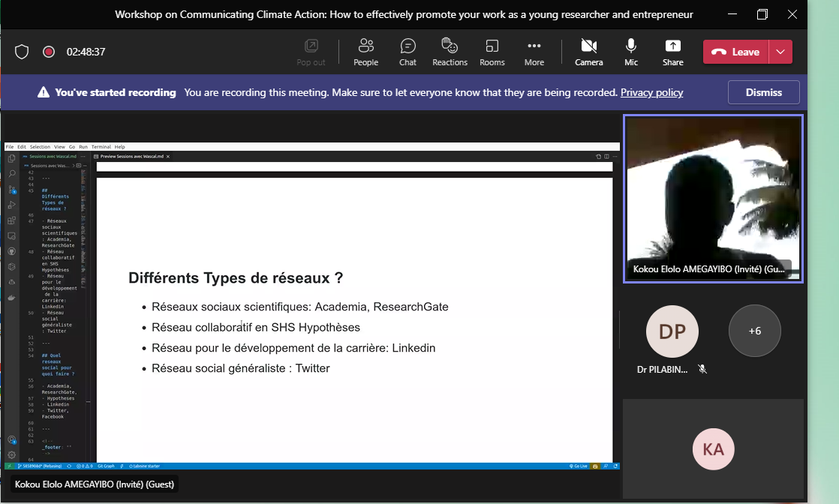The height and width of the screenshot is (504, 839).
Task: Leave the meeting
Action: 735,52
